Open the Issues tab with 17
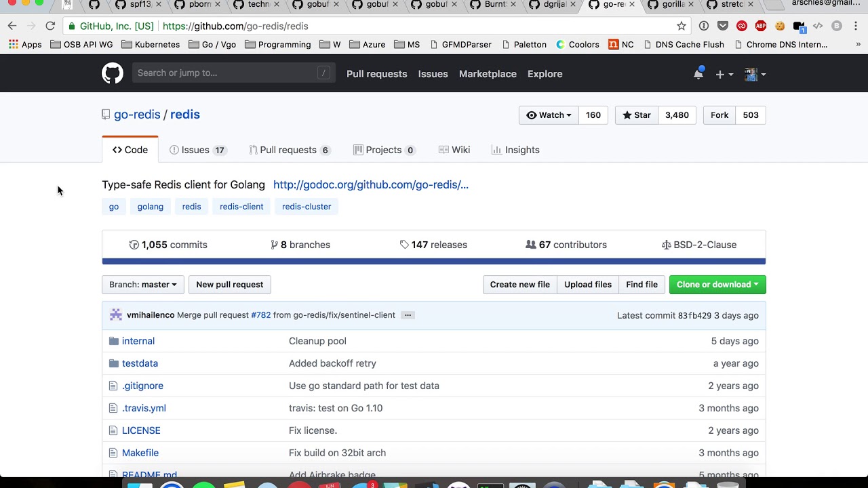Image resolution: width=868 pixels, height=488 pixels. click(x=197, y=150)
